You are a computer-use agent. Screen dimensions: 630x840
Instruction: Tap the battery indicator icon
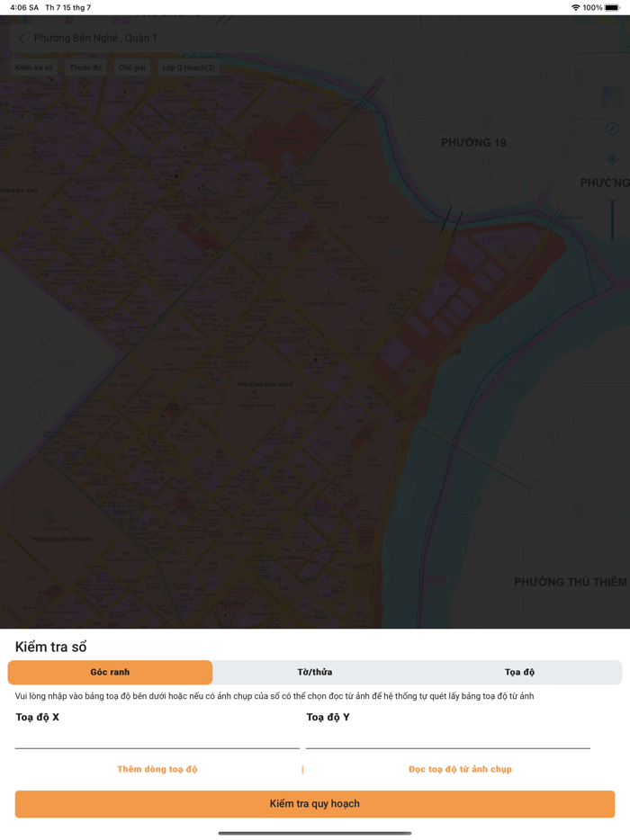pyautogui.click(x=612, y=7)
